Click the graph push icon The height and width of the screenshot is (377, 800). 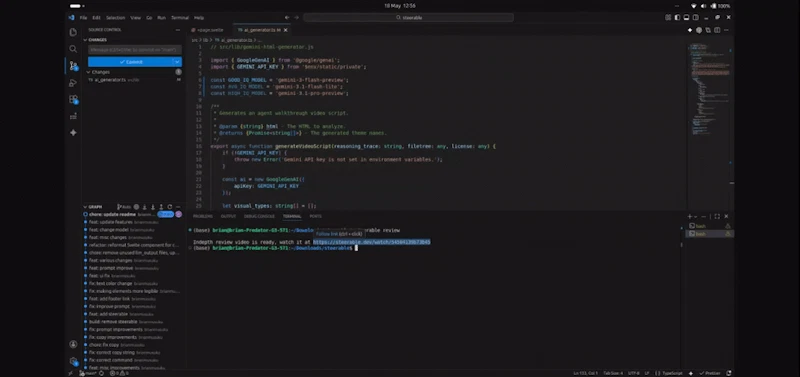161,207
